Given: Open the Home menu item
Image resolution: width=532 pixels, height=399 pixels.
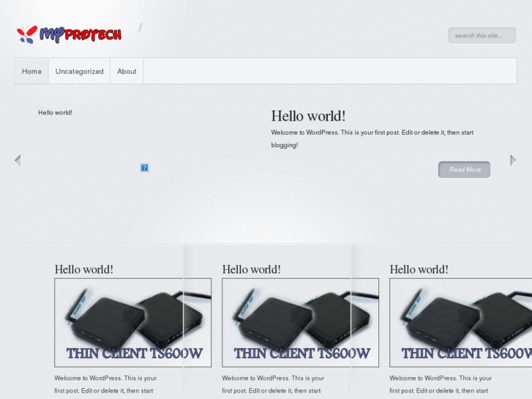Looking at the screenshot, I should pos(32,71).
